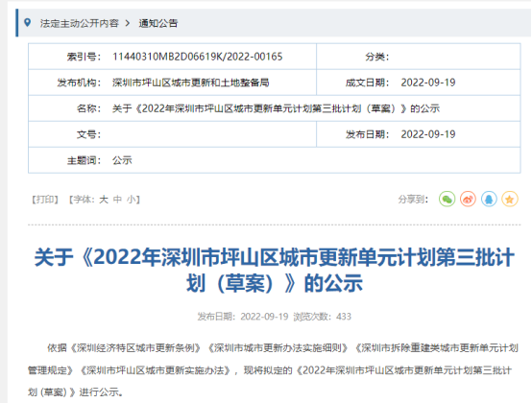Click the 发布日期 value in the table
Viewport: 532px width, 403px height.
pyautogui.click(x=428, y=134)
